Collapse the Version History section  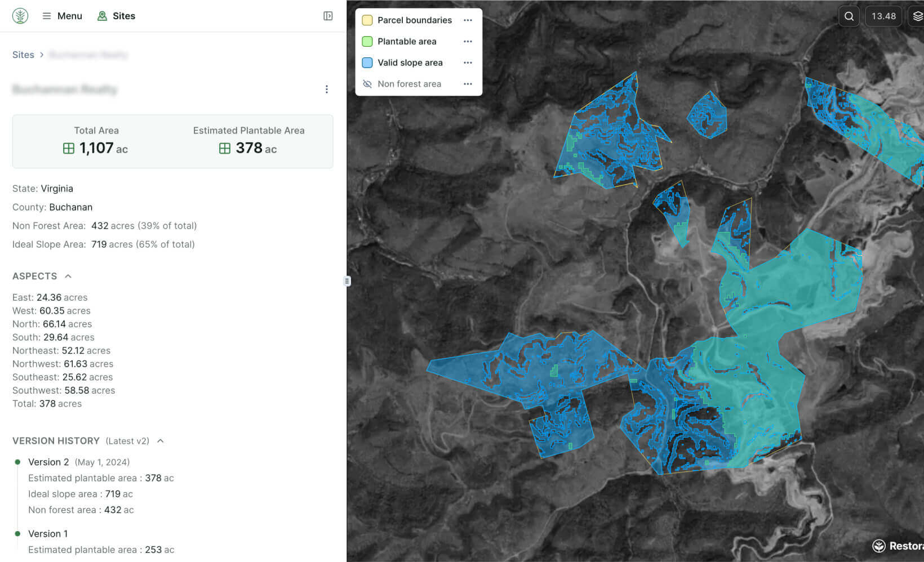click(161, 441)
